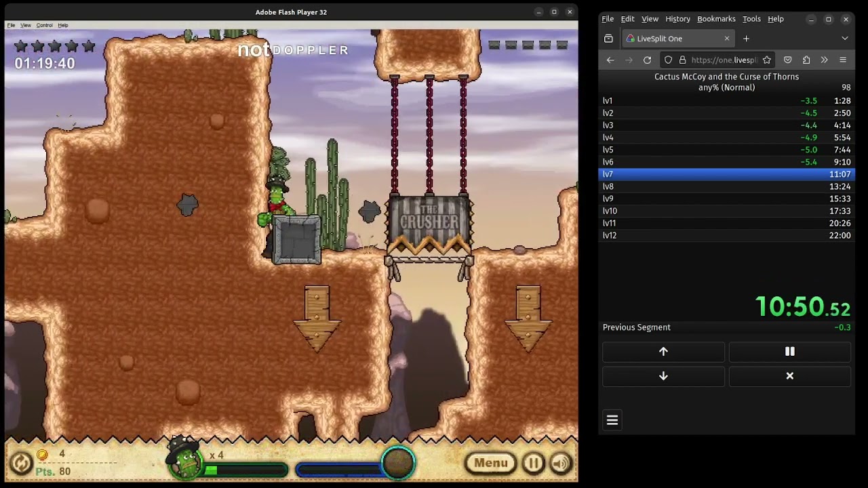The image size is (868, 488).
Task: Click the Previous Segment label
Action: pyautogui.click(x=637, y=327)
